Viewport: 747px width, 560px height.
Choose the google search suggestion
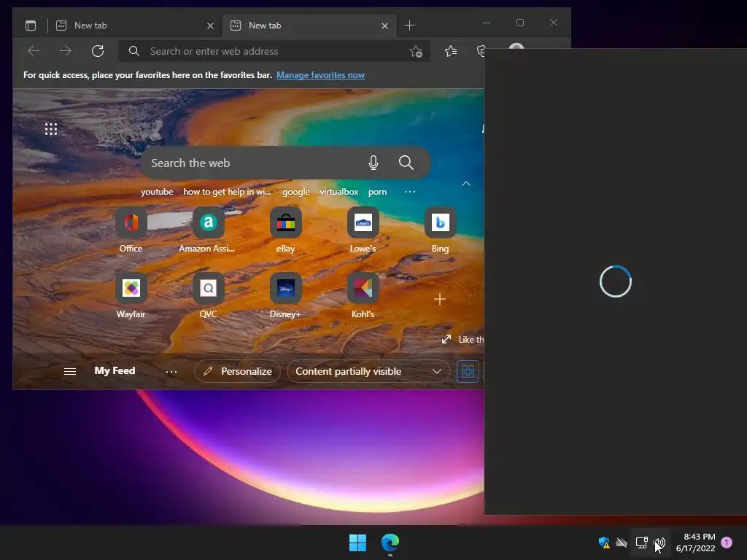click(x=296, y=192)
